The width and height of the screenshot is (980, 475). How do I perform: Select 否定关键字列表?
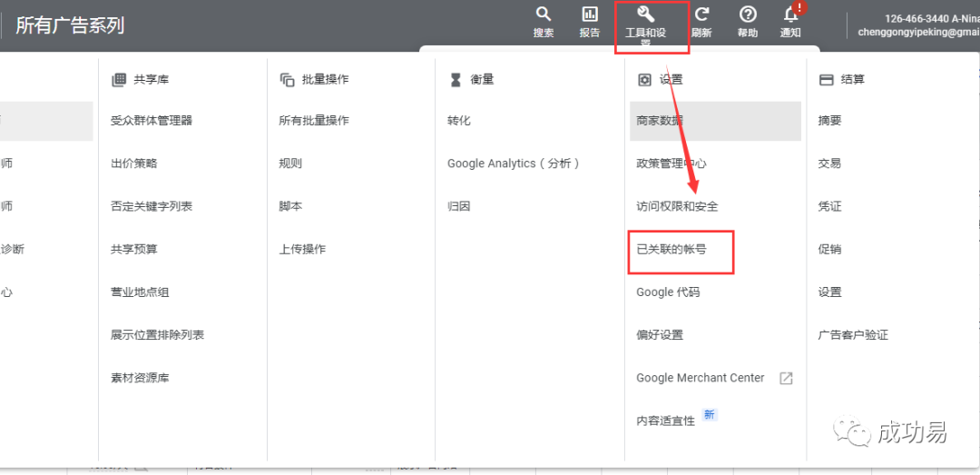tap(152, 206)
